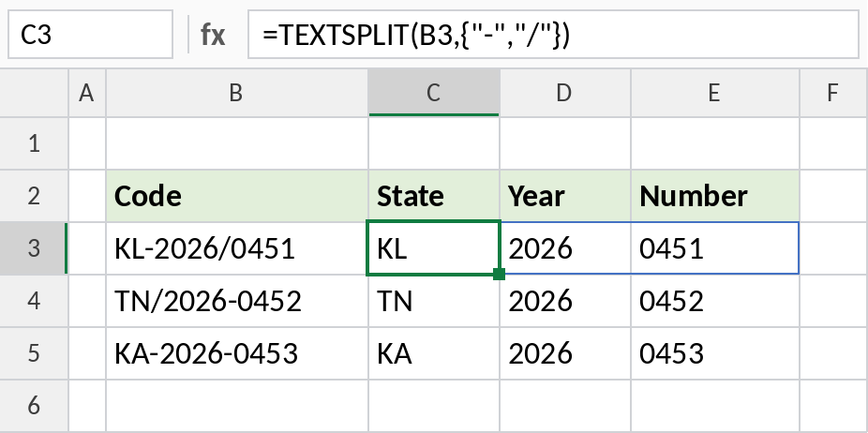Click cell containing KL-2026/0451
Image resolution: width=868 pixels, height=433 pixels.
[237, 248]
